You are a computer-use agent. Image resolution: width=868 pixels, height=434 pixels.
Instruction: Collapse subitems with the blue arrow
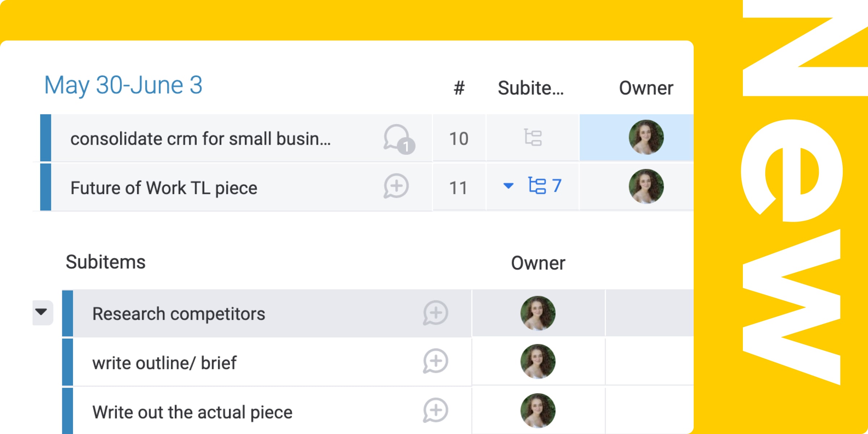[x=508, y=186]
